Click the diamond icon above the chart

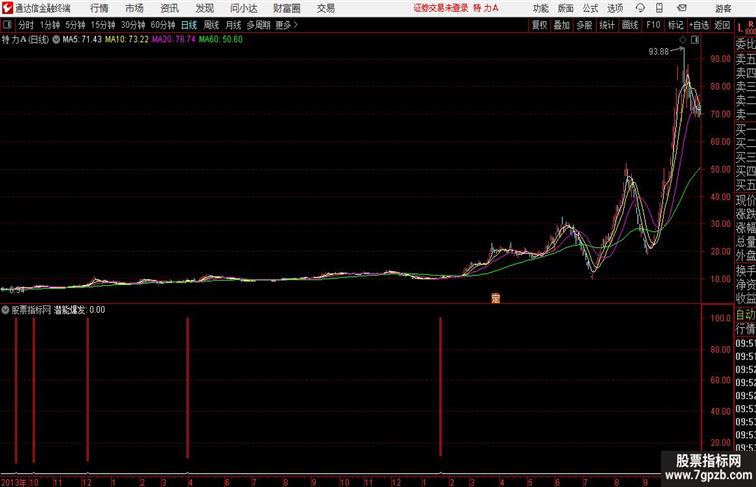(683, 40)
